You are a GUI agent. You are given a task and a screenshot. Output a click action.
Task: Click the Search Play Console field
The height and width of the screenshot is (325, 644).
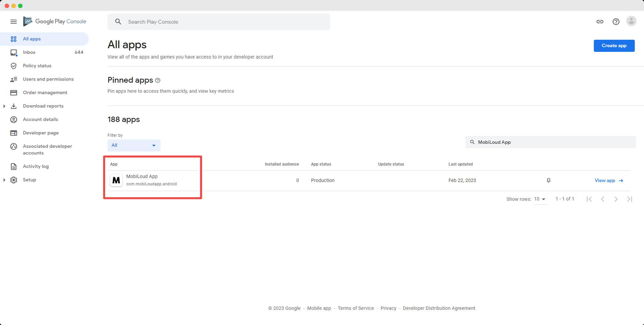(219, 22)
